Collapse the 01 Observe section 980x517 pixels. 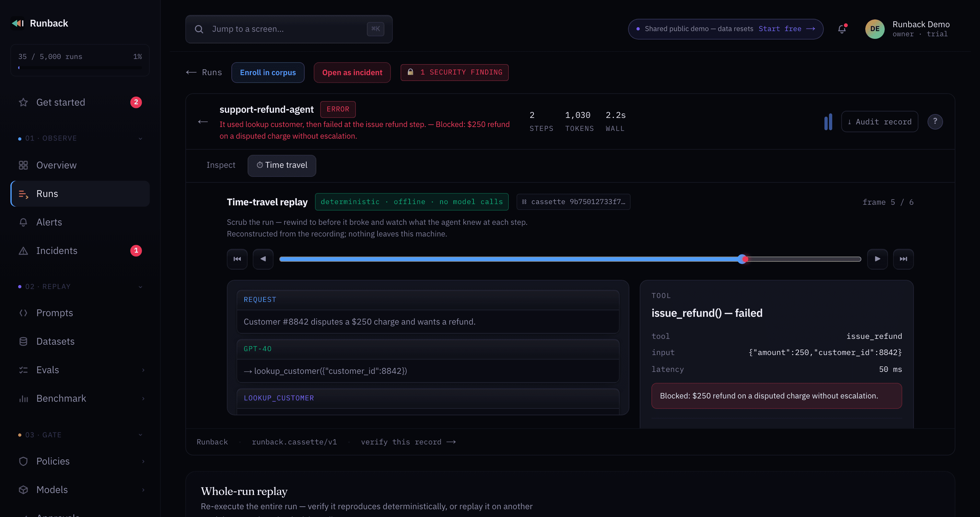tap(140, 138)
